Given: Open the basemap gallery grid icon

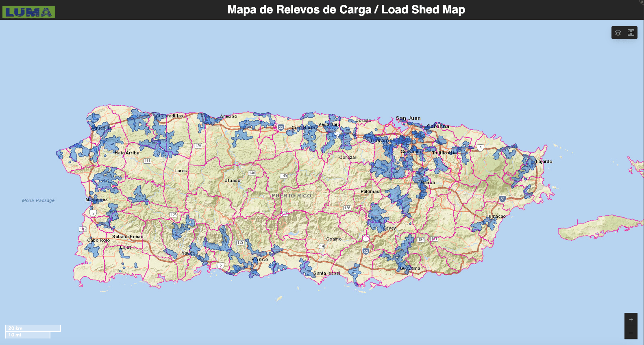Looking at the screenshot, I should tap(631, 33).
